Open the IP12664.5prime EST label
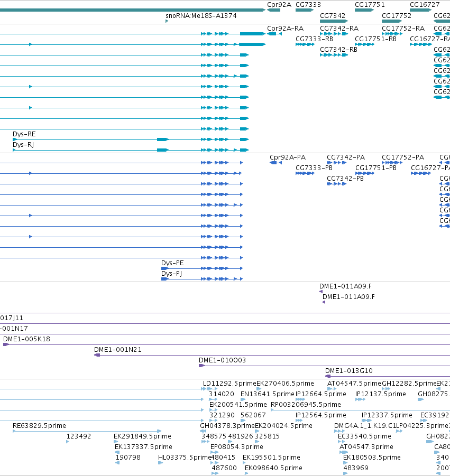450x476 pixels. click(x=321, y=394)
